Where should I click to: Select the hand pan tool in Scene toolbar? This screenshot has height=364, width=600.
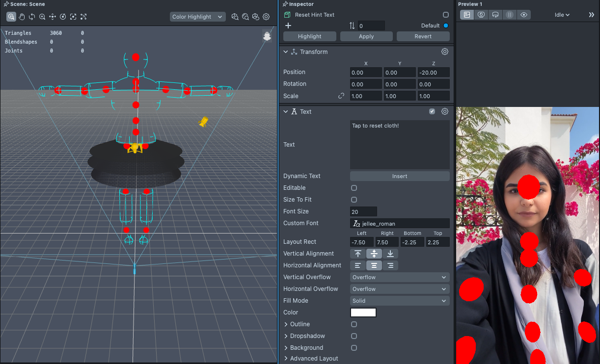tap(22, 17)
